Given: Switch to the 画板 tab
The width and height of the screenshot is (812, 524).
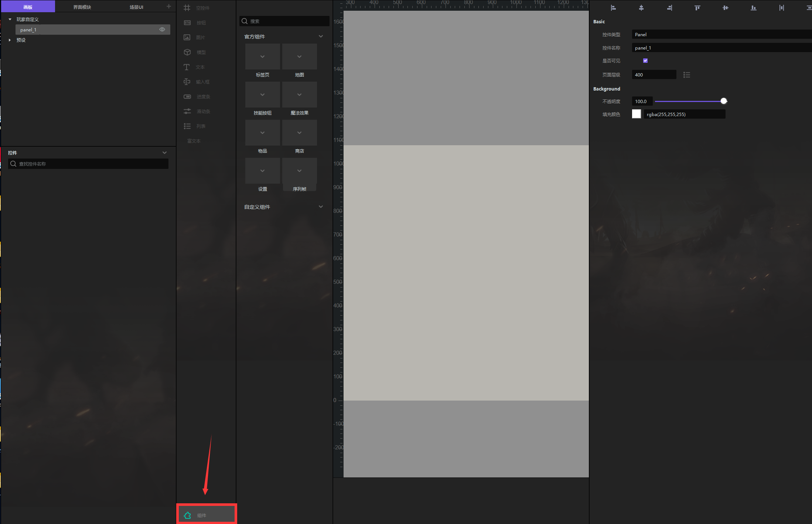Looking at the screenshot, I should tap(28, 7).
